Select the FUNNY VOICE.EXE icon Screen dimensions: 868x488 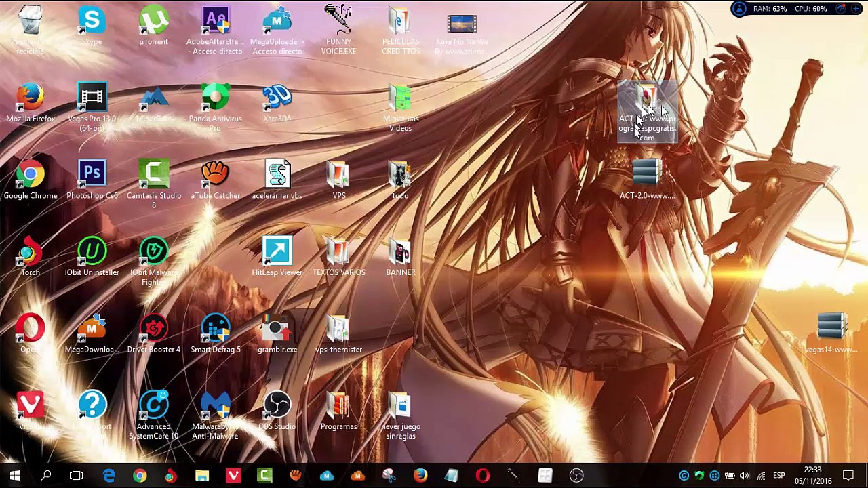[x=338, y=30]
